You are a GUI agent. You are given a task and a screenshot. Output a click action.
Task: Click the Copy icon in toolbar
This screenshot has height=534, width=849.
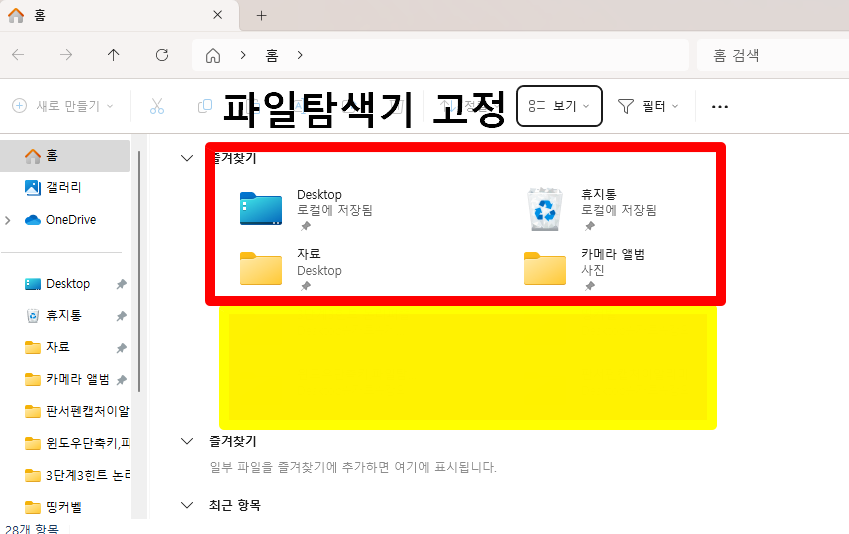click(205, 106)
